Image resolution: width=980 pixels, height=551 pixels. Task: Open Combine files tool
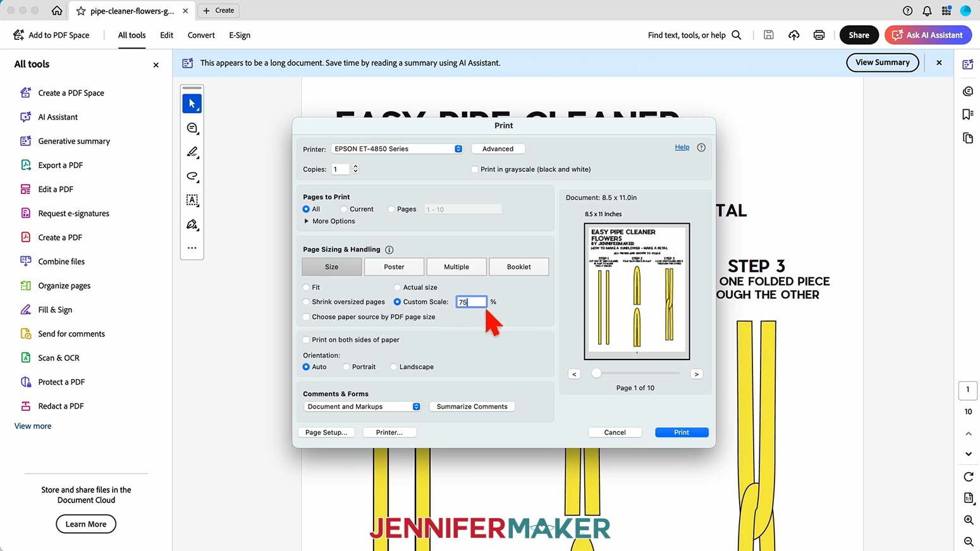[x=61, y=262]
